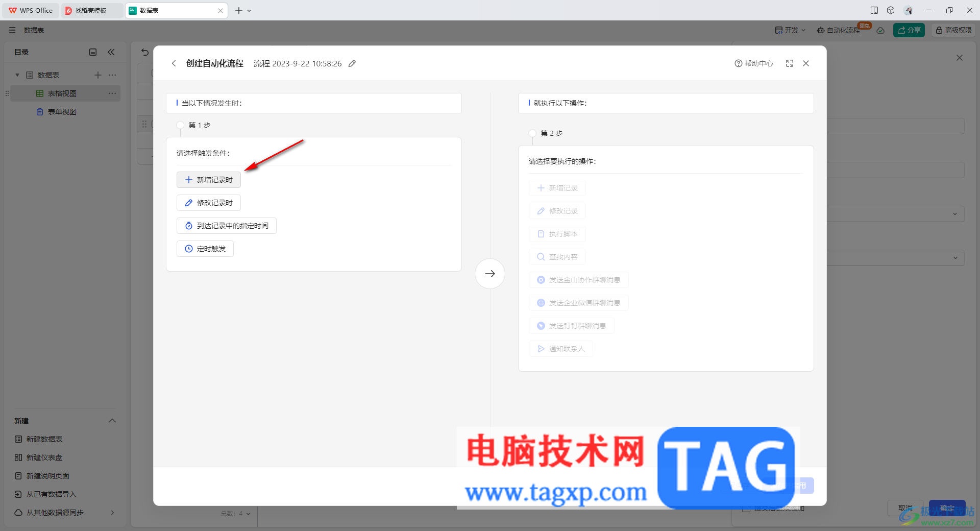980x531 pixels.
Task: Switch to the WPS Office home tab
Action: click(x=31, y=10)
